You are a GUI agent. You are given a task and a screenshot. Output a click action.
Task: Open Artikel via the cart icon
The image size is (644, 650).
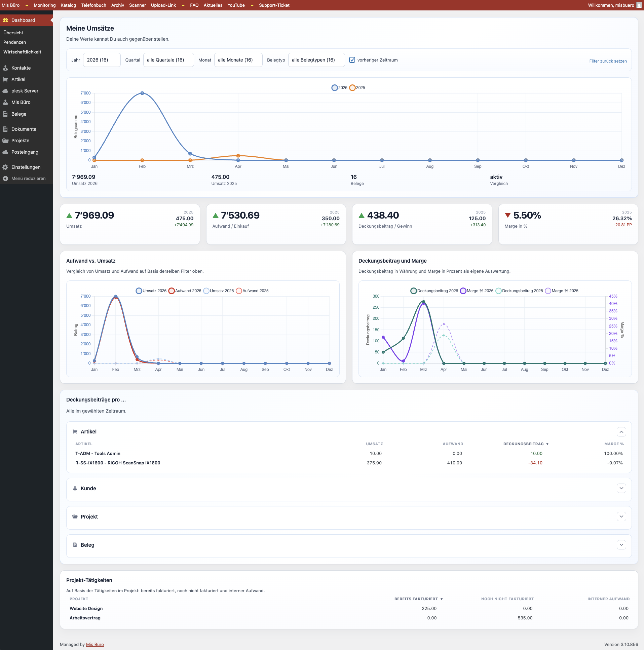tap(5, 79)
